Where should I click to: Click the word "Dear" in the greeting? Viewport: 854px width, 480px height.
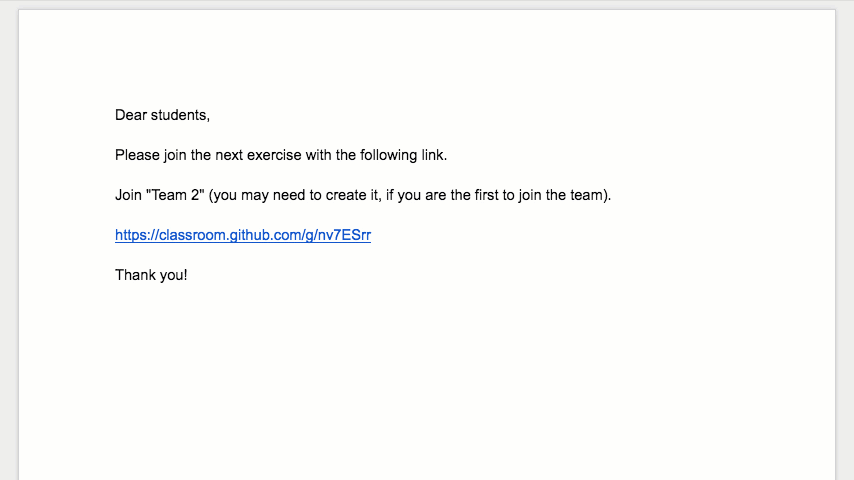pyautogui.click(x=131, y=115)
